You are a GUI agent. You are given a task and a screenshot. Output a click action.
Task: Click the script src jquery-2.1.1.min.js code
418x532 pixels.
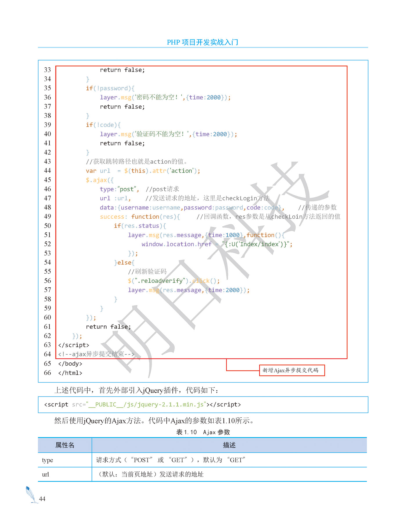click(142, 405)
